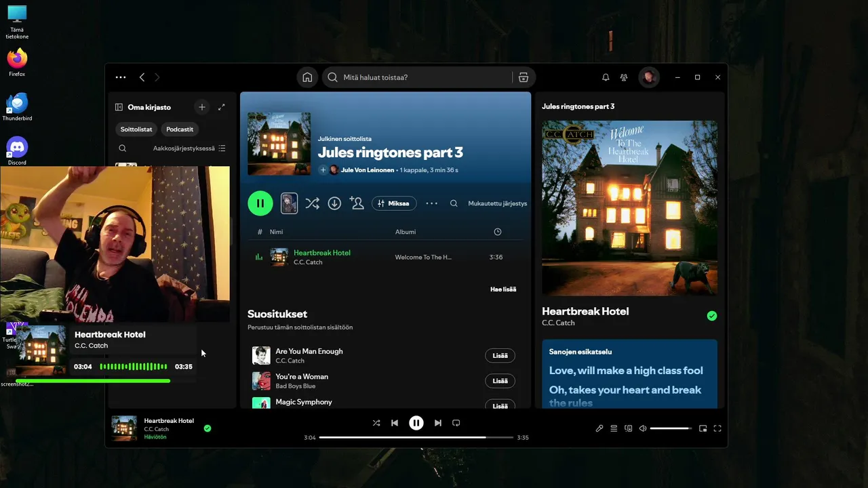Open the user profile avatar menu
This screenshot has height=488, width=868.
(x=649, y=77)
